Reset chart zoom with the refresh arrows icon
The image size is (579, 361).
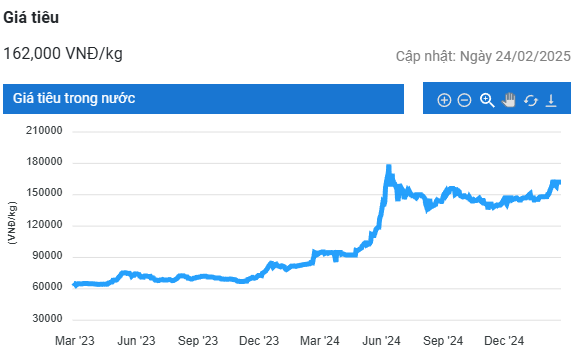coord(531,100)
